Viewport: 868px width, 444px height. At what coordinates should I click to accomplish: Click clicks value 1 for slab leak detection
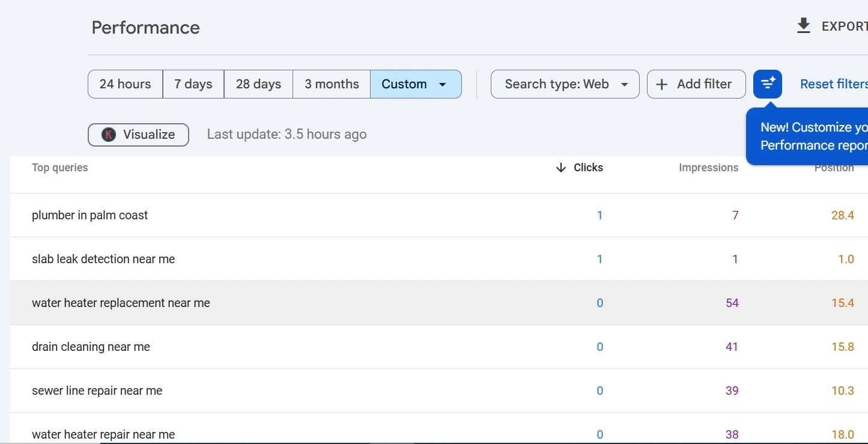click(599, 259)
